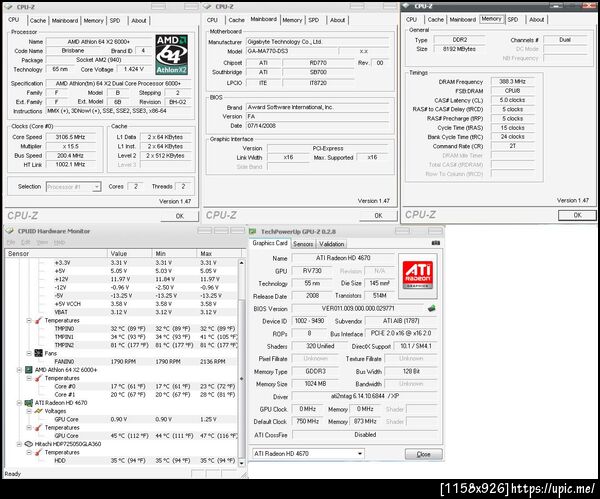Click the thermometer icon above the TMPIN0 row
The image size is (600, 499).
click(38, 320)
